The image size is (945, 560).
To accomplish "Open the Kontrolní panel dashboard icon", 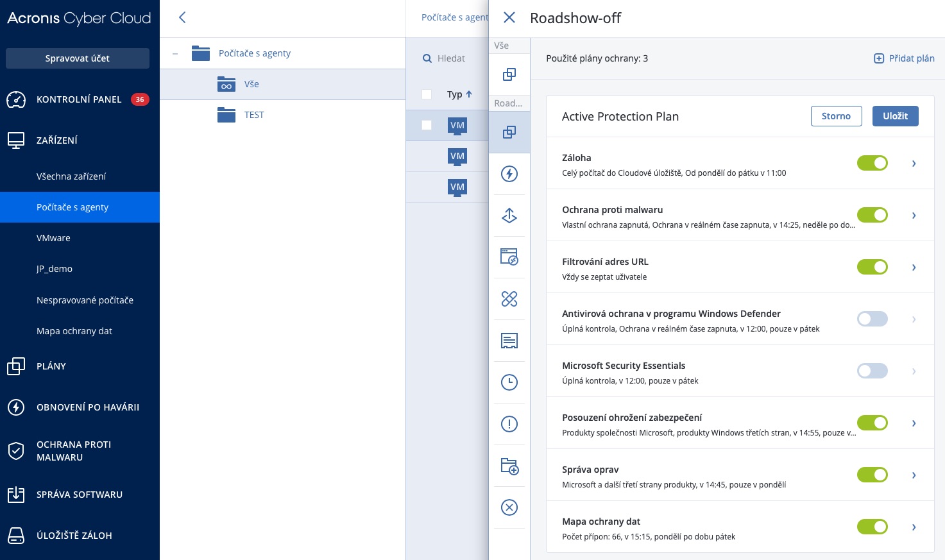I will (x=16, y=99).
